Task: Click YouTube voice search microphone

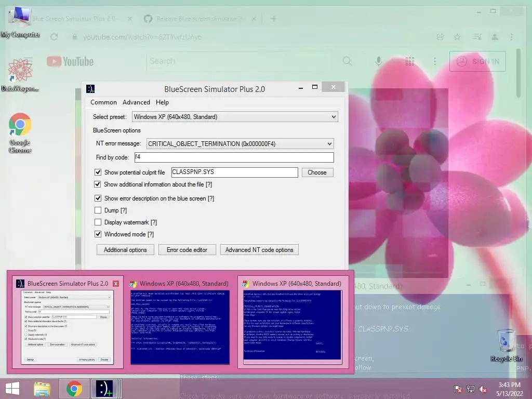Action: point(379,61)
